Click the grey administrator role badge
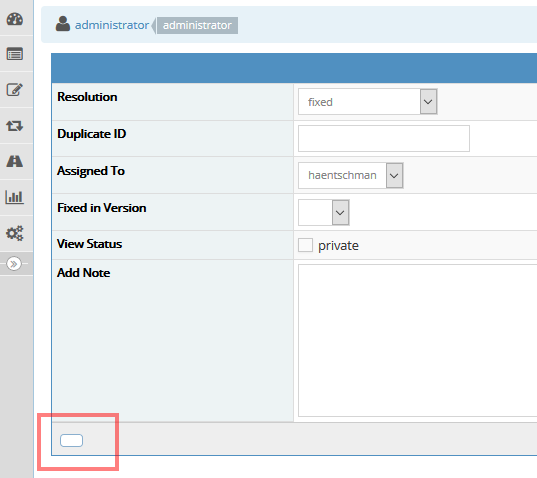This screenshot has width=537, height=478. [x=197, y=25]
